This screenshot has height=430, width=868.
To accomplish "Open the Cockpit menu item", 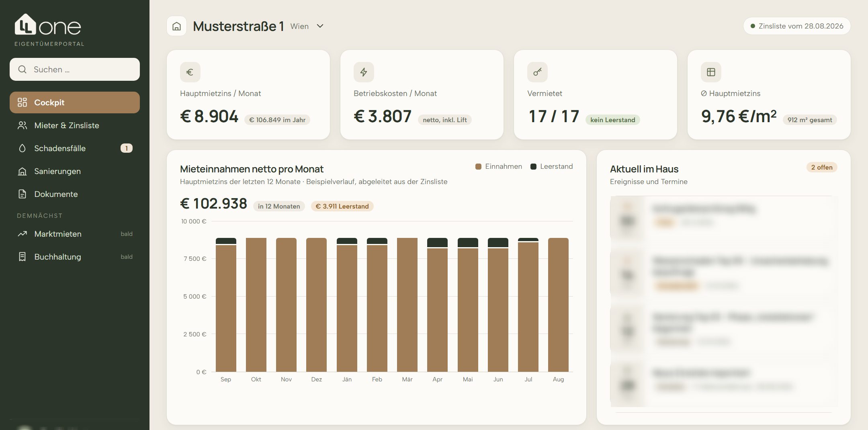I will click(x=75, y=102).
